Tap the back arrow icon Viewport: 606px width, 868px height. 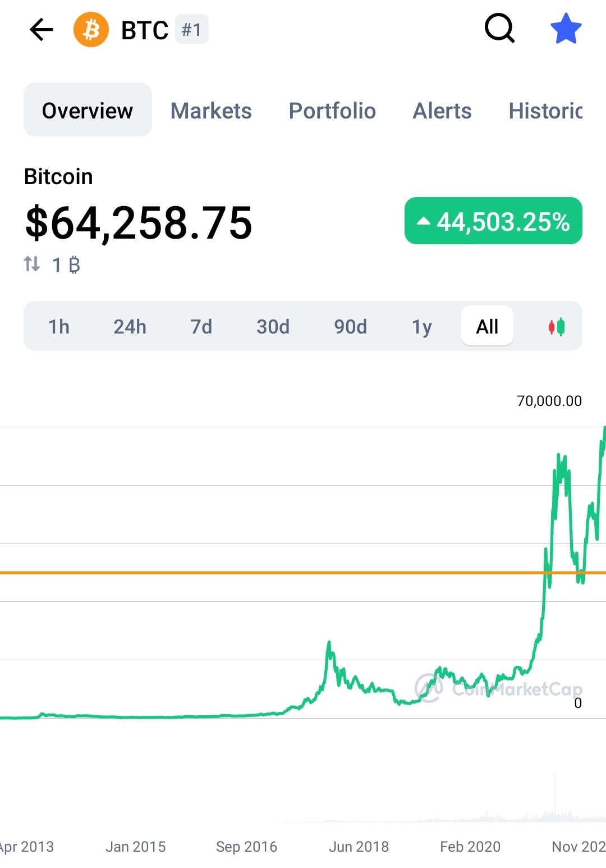pos(42,30)
